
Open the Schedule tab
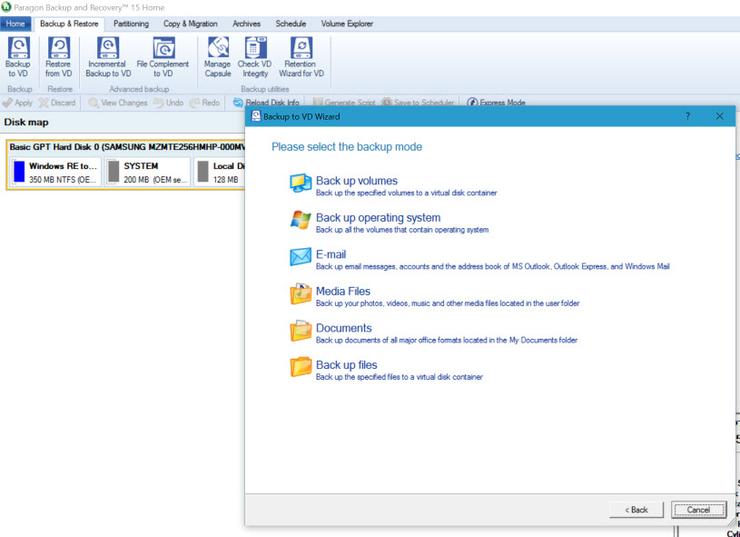coord(291,24)
